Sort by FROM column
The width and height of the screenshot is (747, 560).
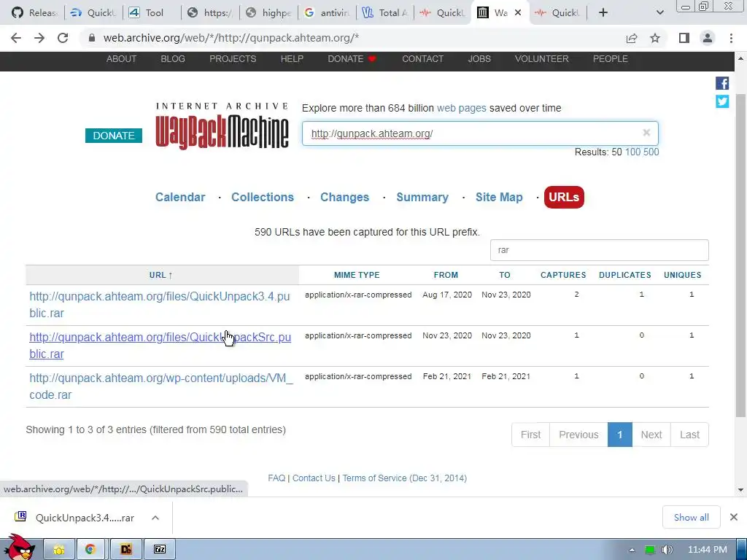(446, 275)
